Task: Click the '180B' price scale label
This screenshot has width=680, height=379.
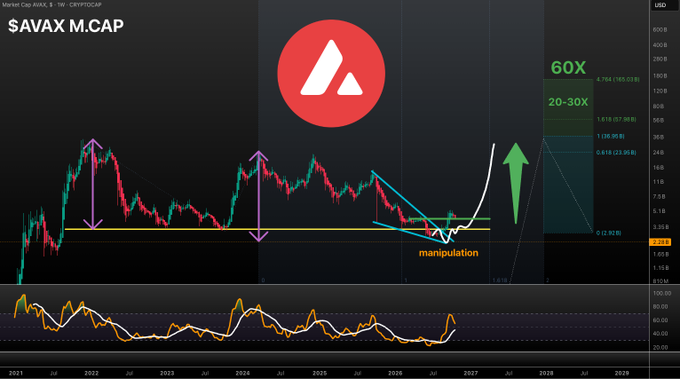Action: [x=660, y=76]
